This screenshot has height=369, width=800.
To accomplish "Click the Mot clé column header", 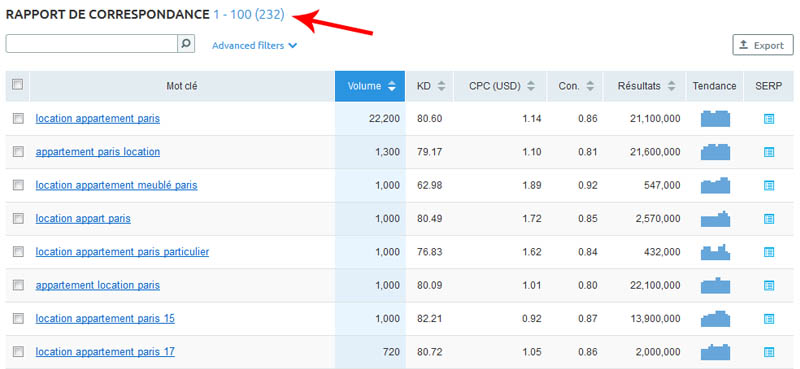I will (182, 86).
